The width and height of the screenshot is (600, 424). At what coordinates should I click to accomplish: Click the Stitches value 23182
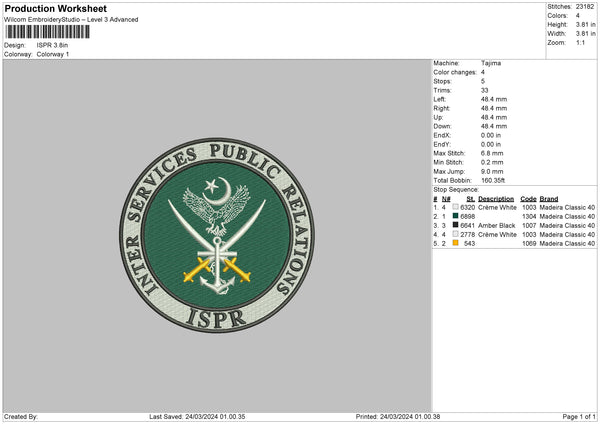pos(585,7)
